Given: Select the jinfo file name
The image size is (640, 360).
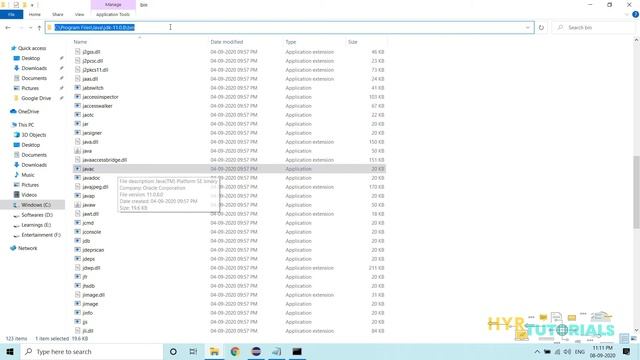Looking at the screenshot, I should 87,313.
